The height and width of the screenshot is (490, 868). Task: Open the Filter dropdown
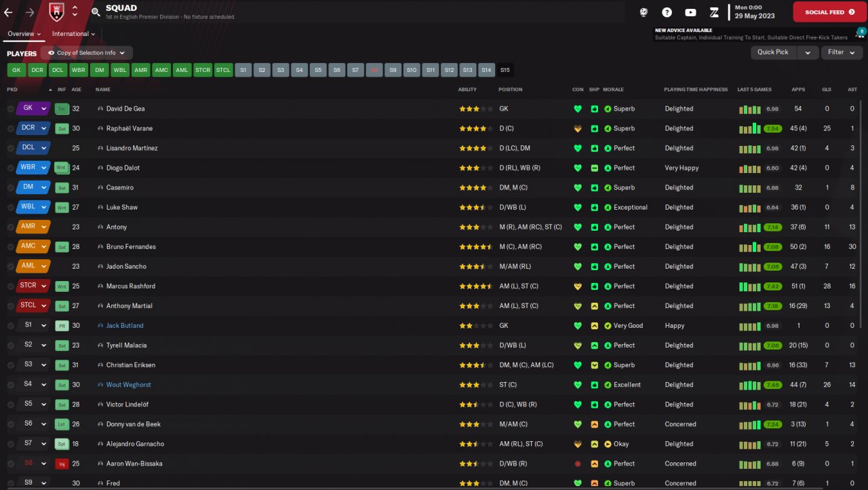tap(841, 52)
